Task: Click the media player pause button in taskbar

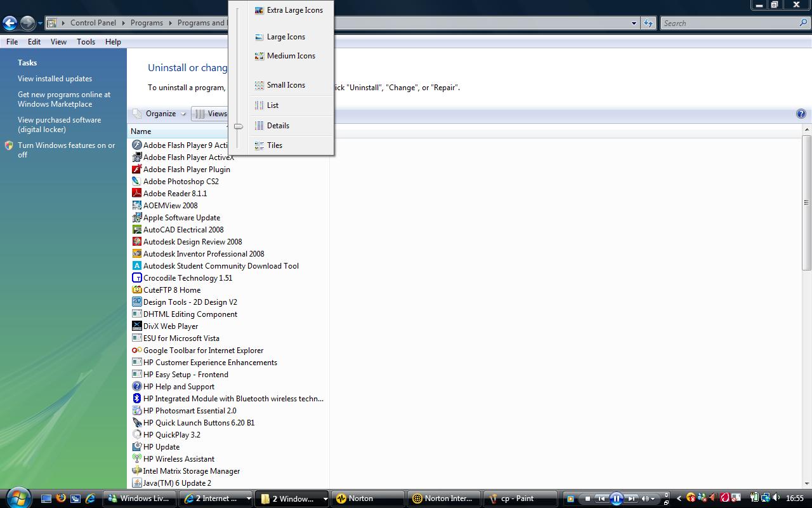Action: click(x=616, y=498)
